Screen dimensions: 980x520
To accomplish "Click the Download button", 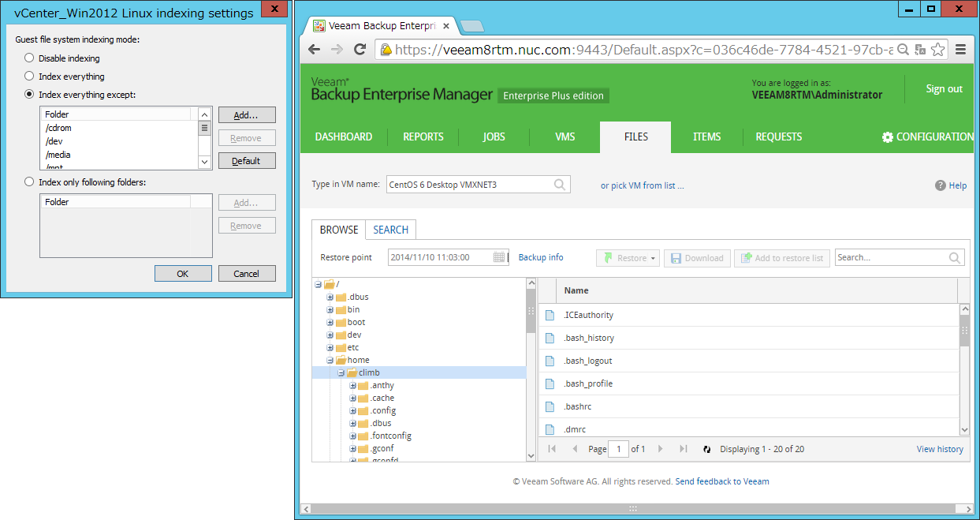I will tap(697, 258).
